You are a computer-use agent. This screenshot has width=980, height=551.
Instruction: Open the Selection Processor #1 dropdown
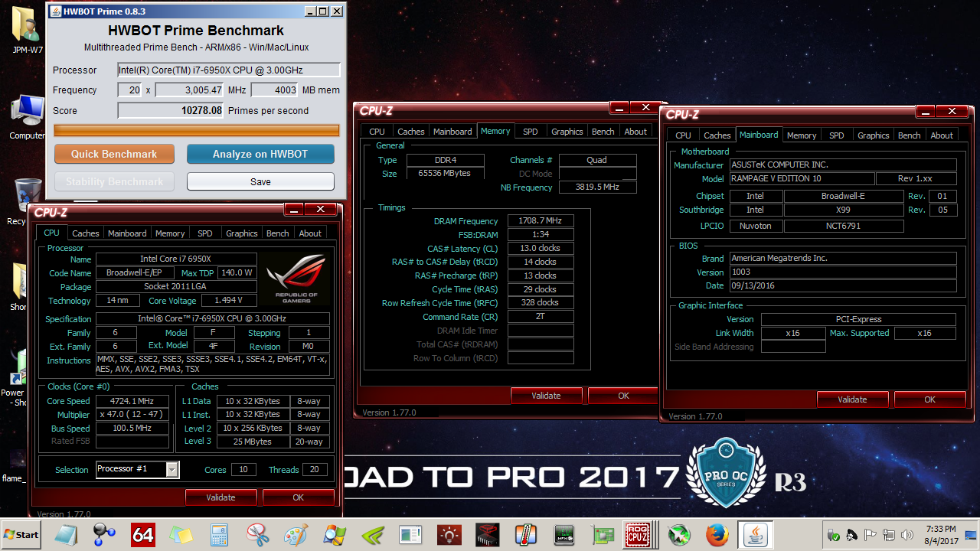point(138,469)
